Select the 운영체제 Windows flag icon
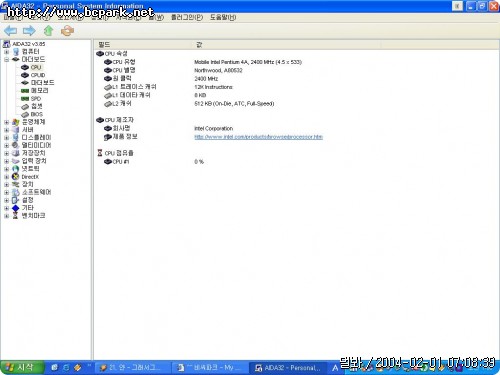Image resolution: width=500 pixels, height=375 pixels. 16,122
